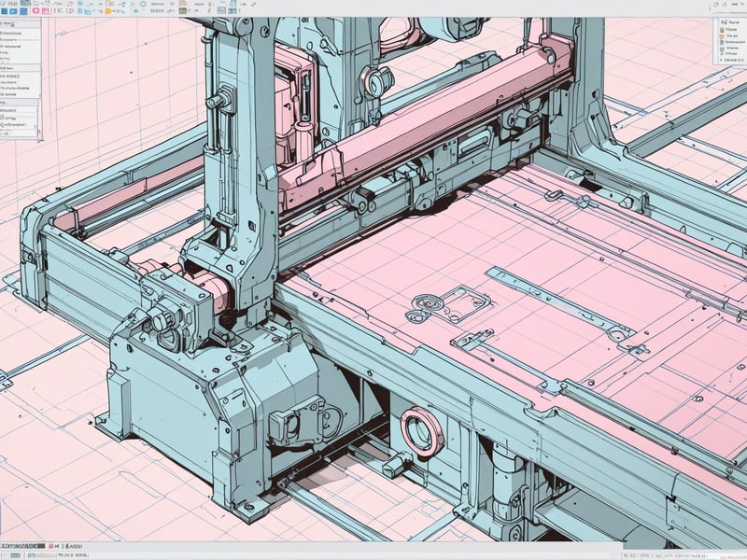The width and height of the screenshot is (747, 560).
Task: Click the orange folder icon in the toolbar
Action: [x=108, y=11]
